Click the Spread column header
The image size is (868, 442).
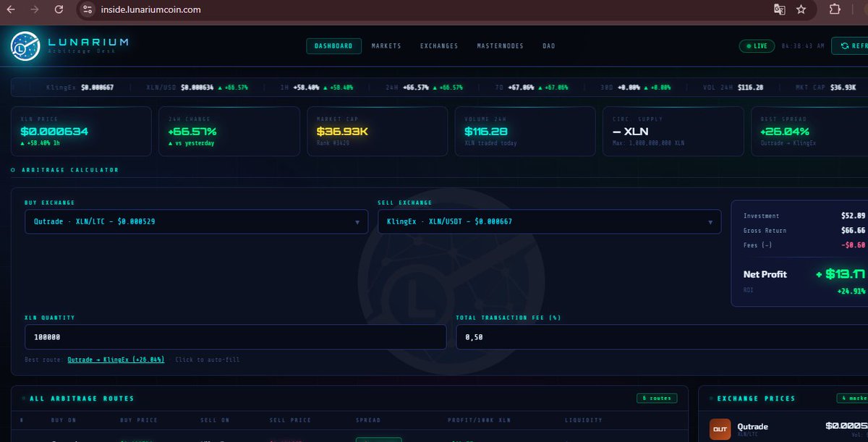[367, 420]
